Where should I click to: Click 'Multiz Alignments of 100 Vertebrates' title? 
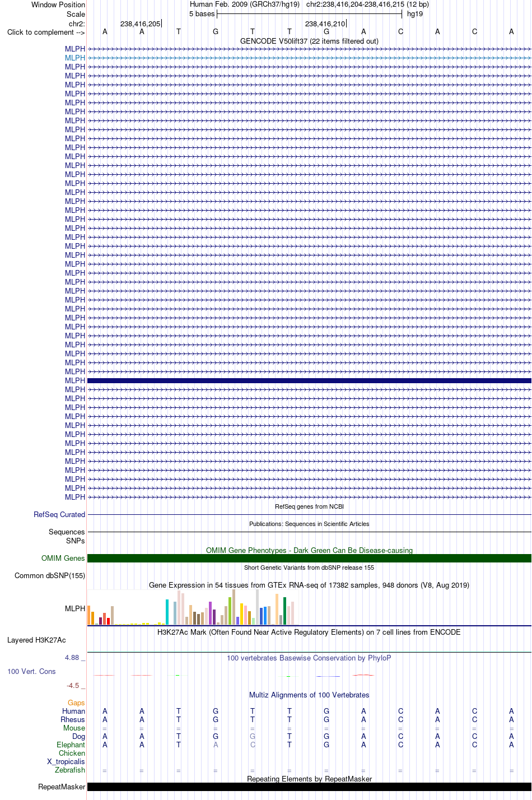[309, 695]
